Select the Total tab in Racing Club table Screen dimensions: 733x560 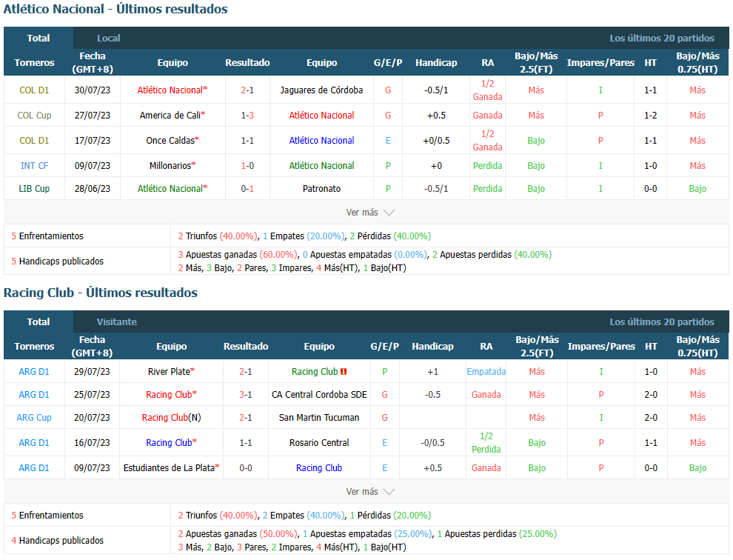[39, 322]
